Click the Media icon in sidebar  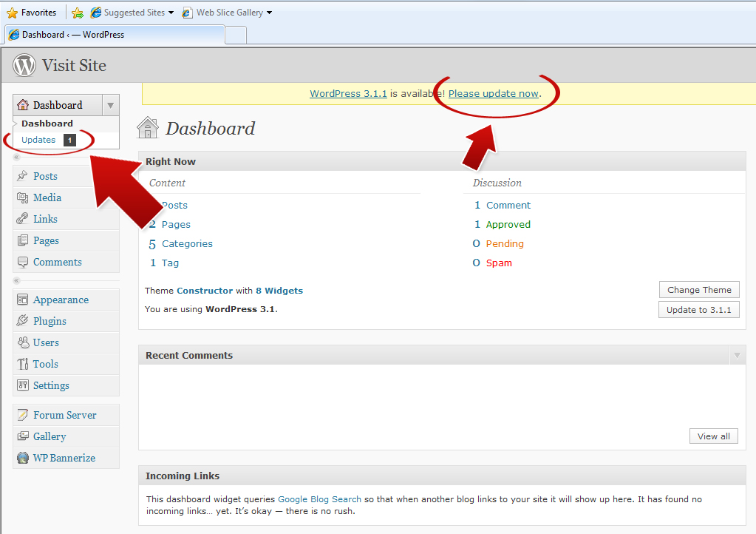pos(22,197)
